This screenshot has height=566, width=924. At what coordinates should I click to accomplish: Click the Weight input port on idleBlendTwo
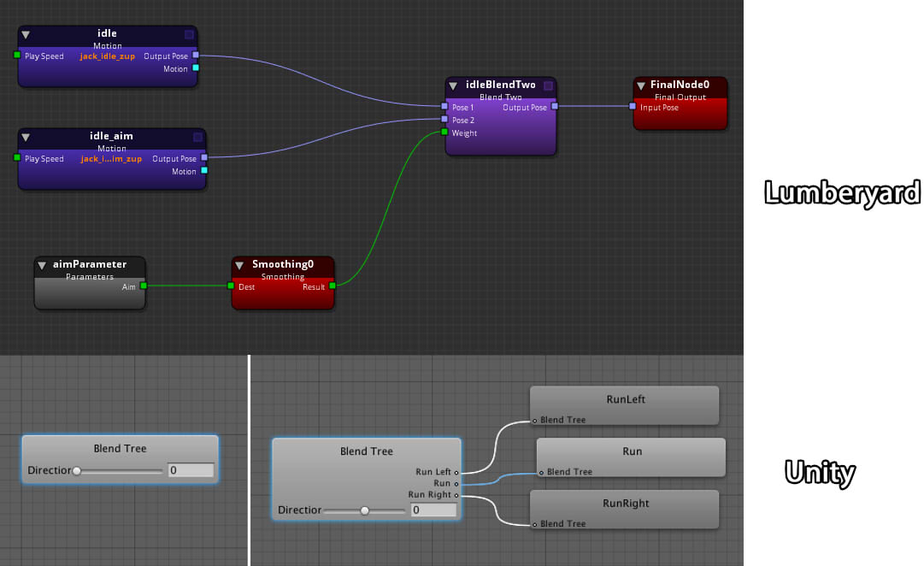click(444, 132)
